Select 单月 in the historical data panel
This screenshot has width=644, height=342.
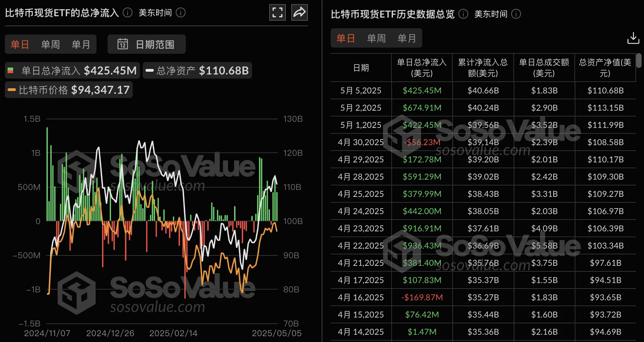tap(407, 38)
